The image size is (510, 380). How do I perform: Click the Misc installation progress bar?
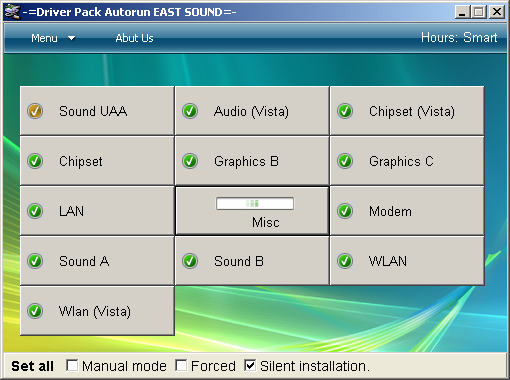tap(255, 203)
